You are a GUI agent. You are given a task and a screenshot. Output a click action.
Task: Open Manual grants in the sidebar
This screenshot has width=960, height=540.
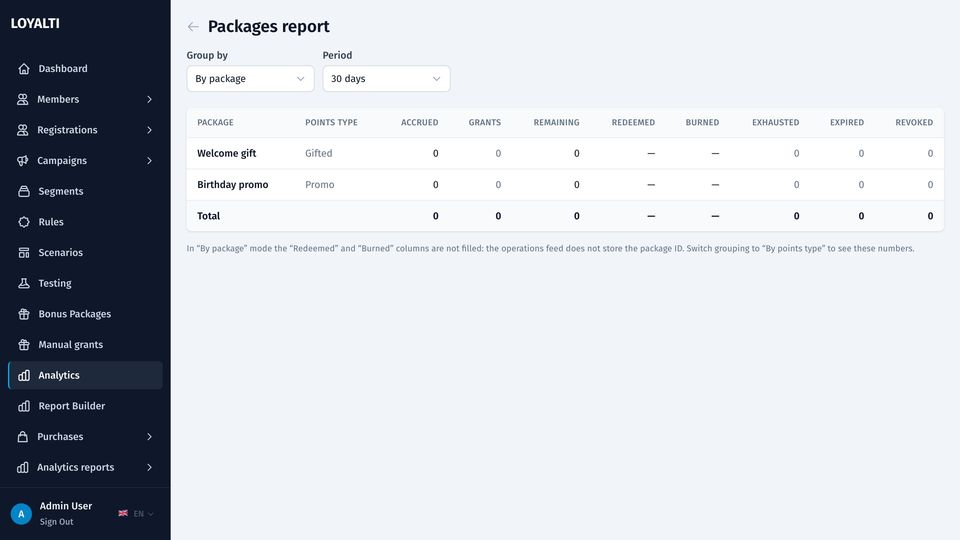pos(85,345)
